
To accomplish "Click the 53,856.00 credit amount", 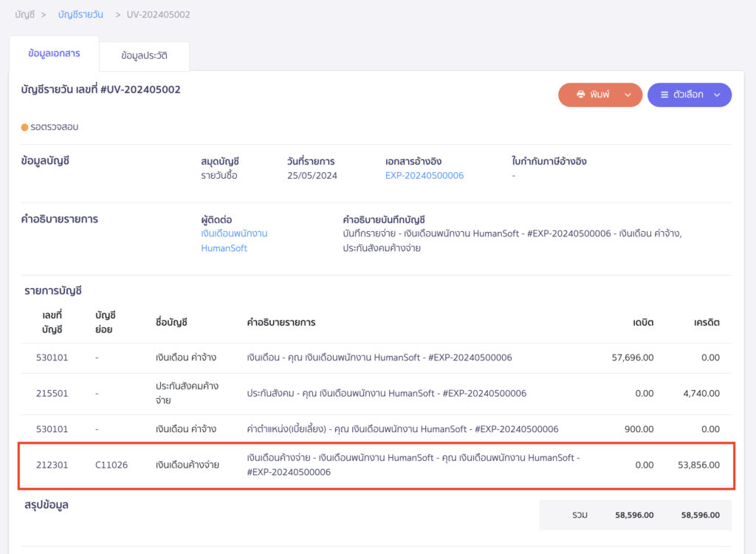I will coord(698,465).
